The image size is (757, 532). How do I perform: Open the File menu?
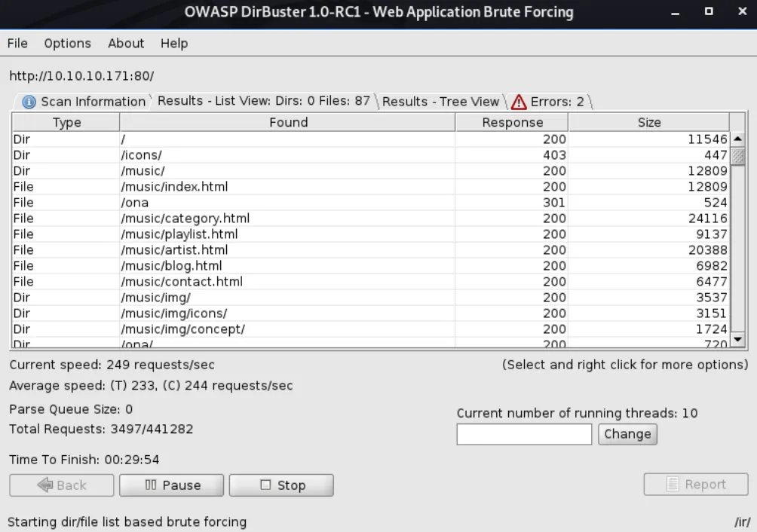[x=17, y=44]
